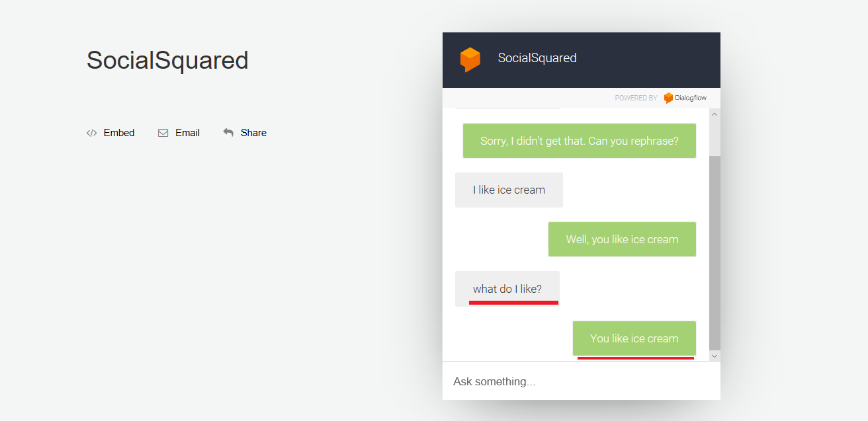This screenshot has width=868, height=421.
Task: Click the Share arrow icon
Action: (x=228, y=132)
